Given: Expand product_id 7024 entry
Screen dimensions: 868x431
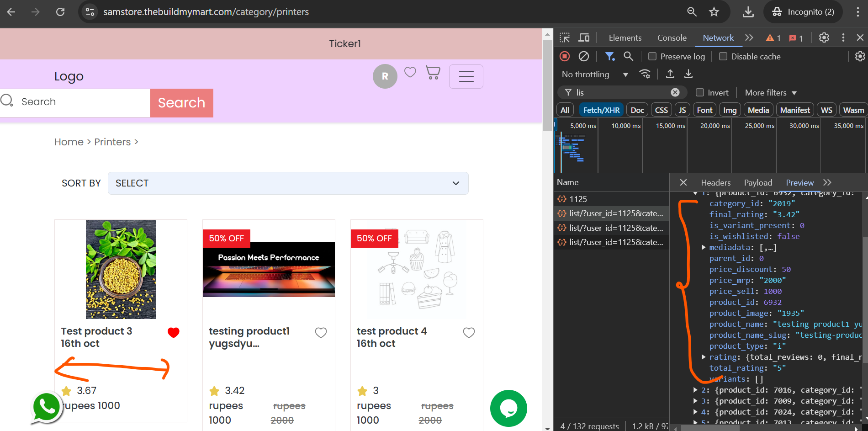Looking at the screenshot, I should coord(695,412).
